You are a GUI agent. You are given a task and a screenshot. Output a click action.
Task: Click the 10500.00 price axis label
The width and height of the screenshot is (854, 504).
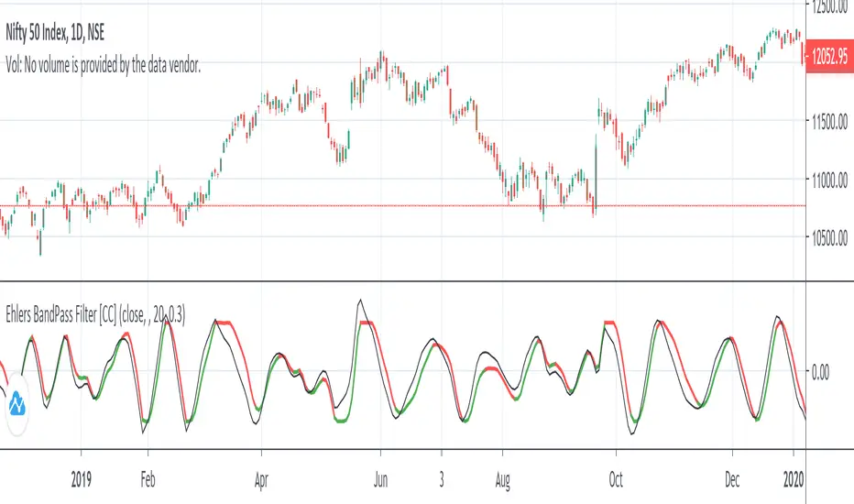tap(829, 238)
